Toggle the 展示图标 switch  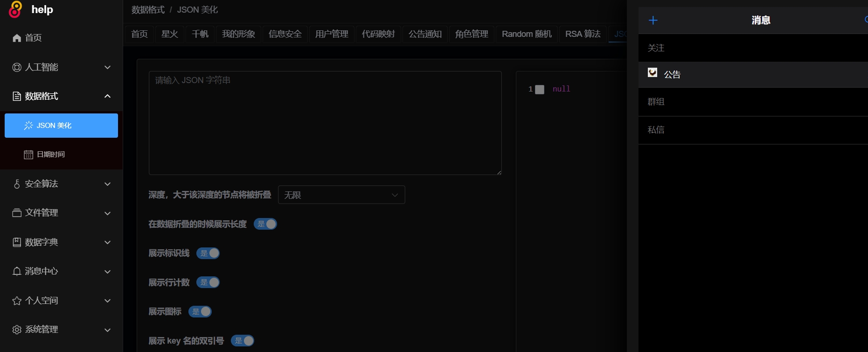point(200,311)
